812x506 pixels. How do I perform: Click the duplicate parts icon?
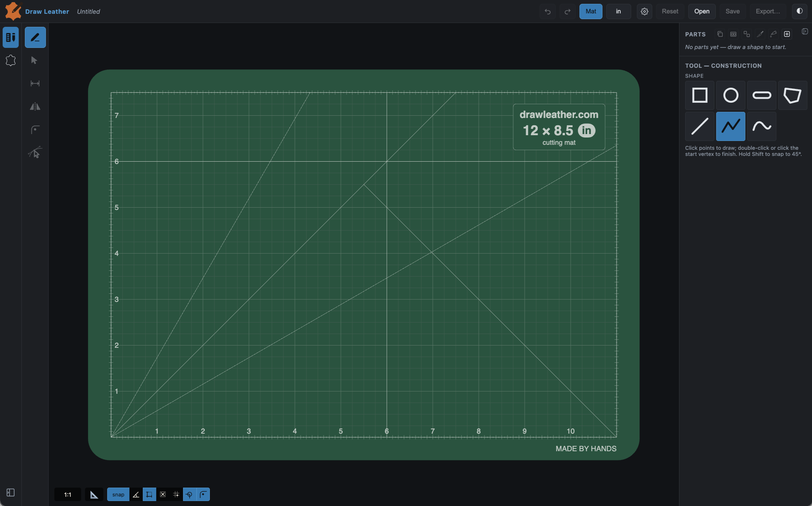(720, 34)
